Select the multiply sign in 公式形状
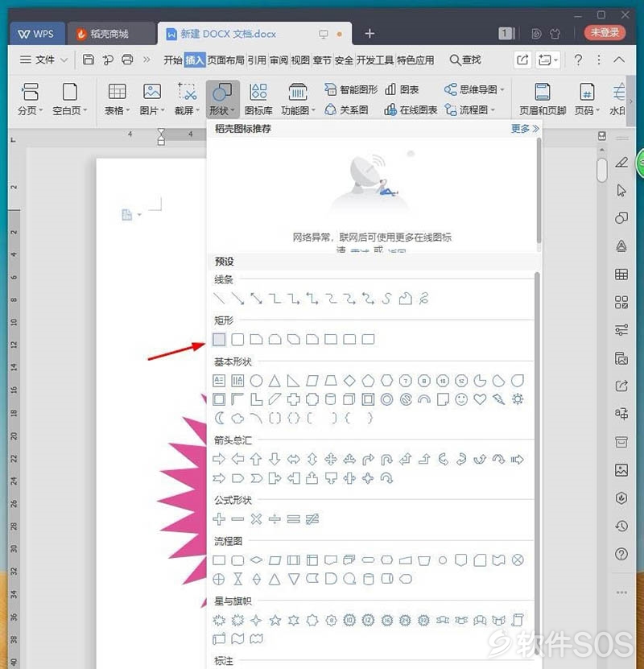Image resolution: width=644 pixels, height=669 pixels. point(256,518)
